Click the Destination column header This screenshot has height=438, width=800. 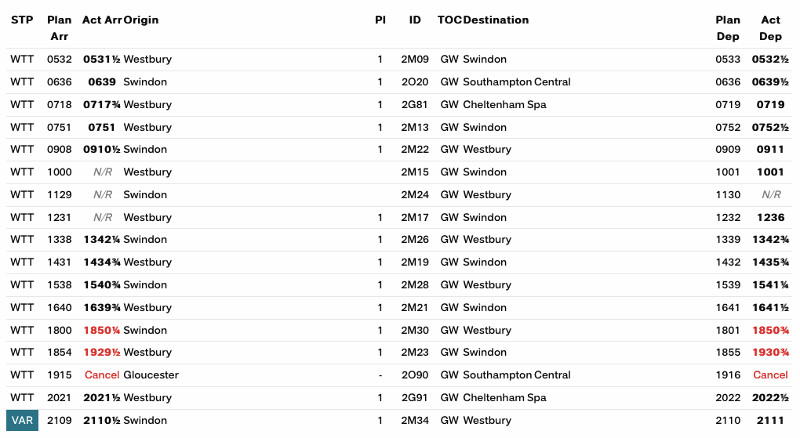496,20
